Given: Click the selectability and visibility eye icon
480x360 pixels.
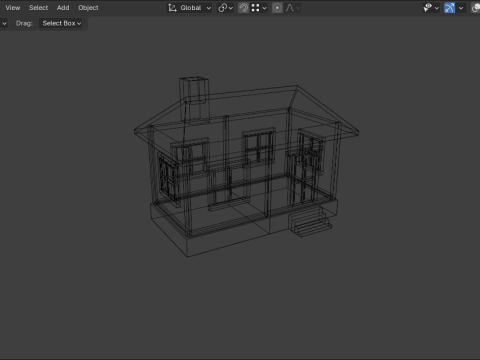Looking at the screenshot, I should point(427,8).
